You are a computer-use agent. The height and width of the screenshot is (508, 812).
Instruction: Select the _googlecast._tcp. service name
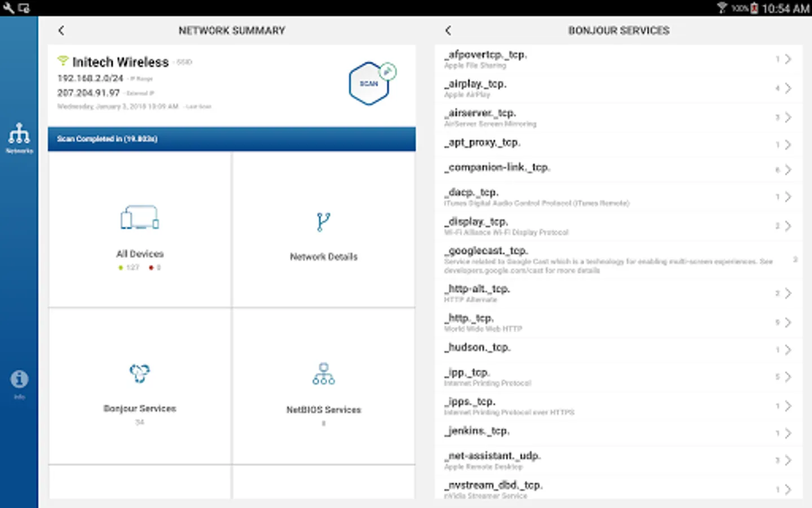[486, 251]
